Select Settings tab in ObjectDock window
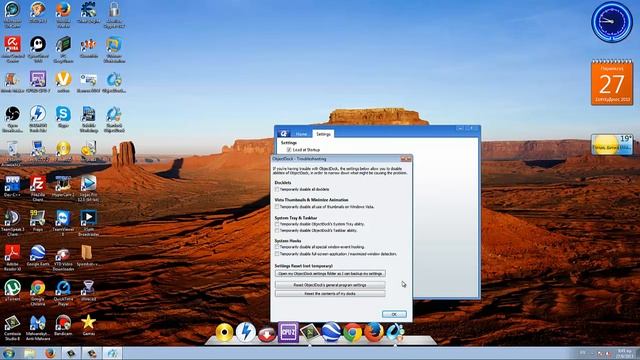This screenshot has width=640, height=360. point(323,134)
